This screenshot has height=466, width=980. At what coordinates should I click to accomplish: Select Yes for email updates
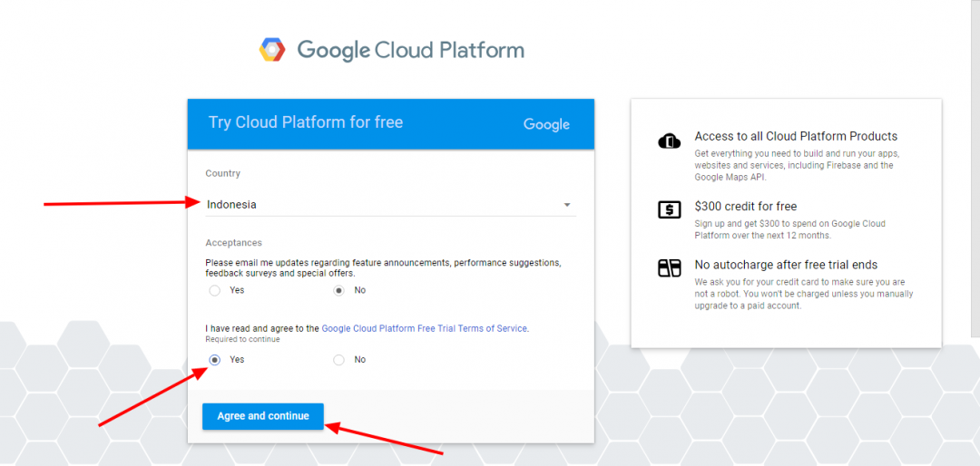click(215, 290)
